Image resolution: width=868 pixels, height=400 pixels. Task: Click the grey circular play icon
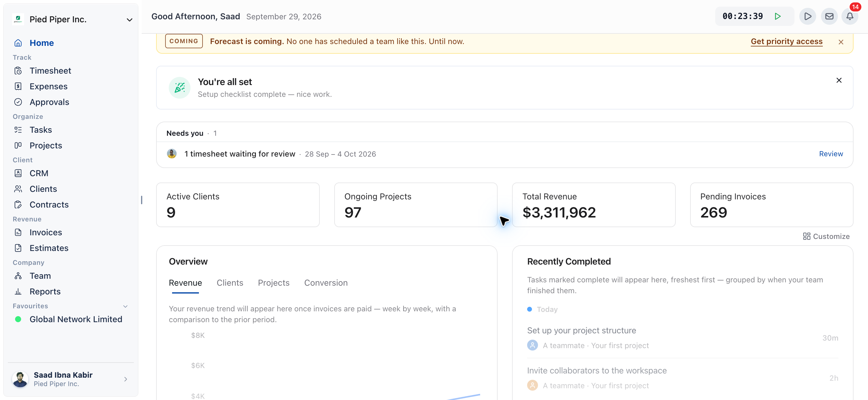808,16
